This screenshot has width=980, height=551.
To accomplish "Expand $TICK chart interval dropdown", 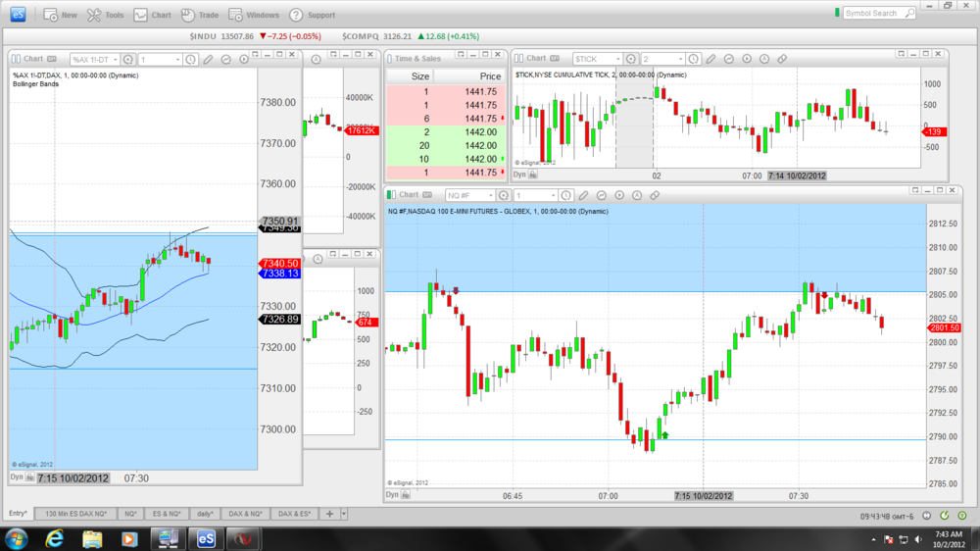I will (x=681, y=60).
